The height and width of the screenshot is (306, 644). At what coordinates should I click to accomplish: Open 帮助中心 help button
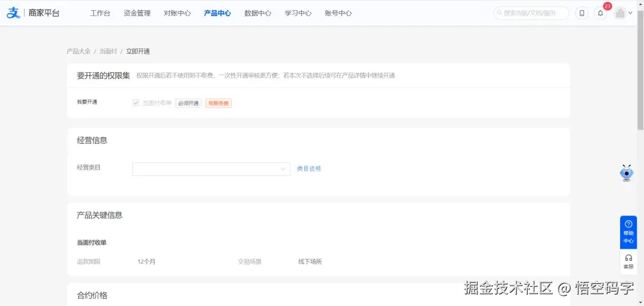628,233
